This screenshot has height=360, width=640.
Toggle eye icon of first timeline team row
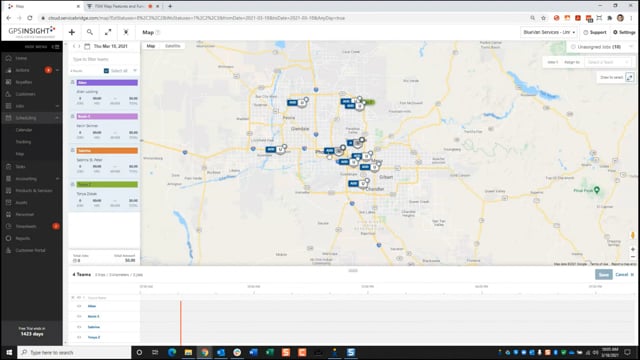(79, 306)
